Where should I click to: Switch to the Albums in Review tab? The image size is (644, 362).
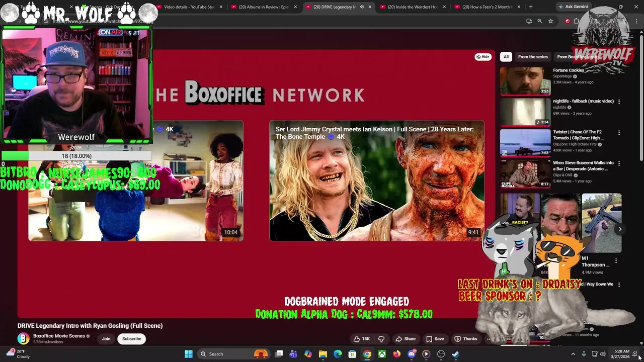pyautogui.click(x=264, y=7)
